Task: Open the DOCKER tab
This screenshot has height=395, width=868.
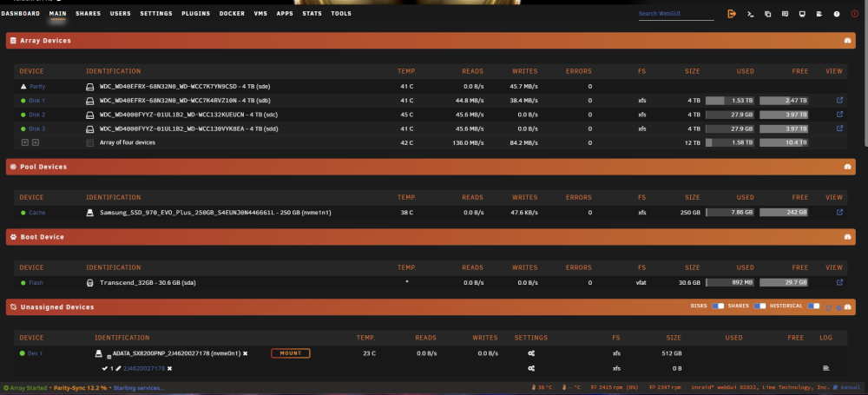Action: point(232,13)
